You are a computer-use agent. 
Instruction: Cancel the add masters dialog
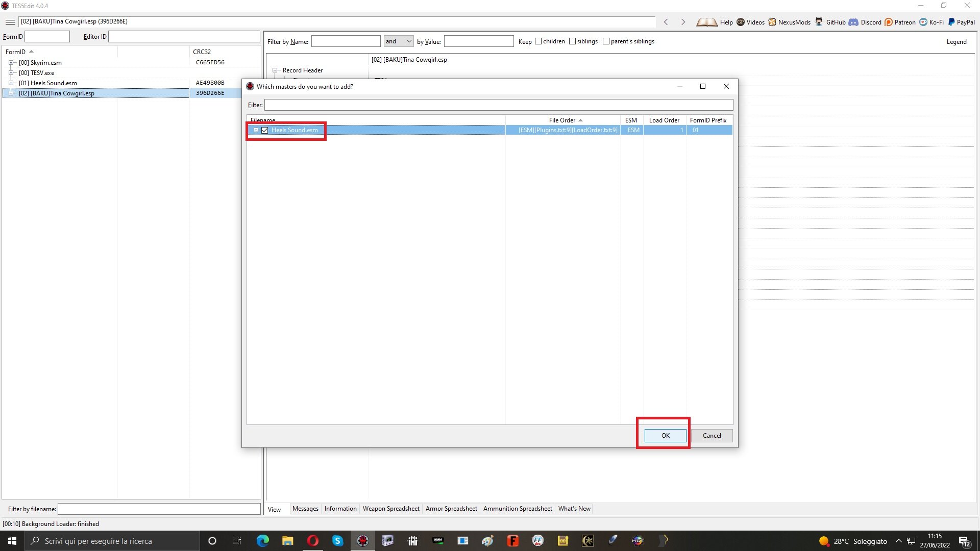click(x=712, y=436)
